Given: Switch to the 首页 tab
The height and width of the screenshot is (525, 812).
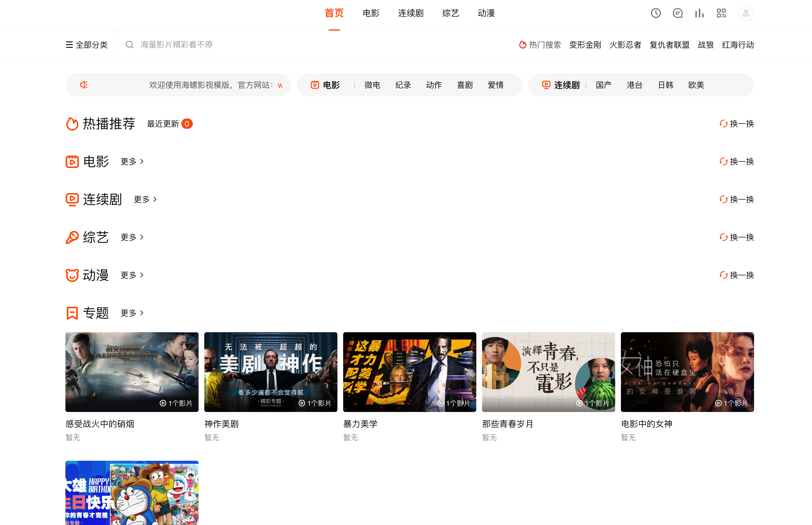Looking at the screenshot, I should click(x=334, y=13).
